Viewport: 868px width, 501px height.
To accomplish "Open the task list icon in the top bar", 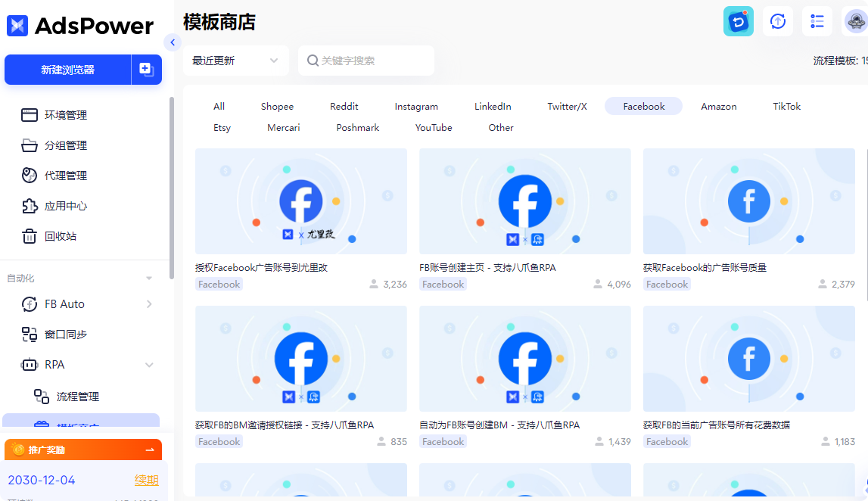I will click(x=817, y=22).
